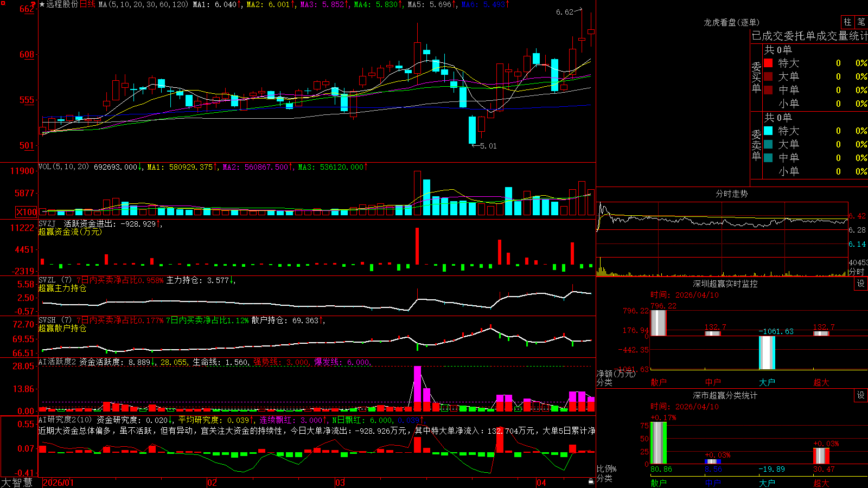
Task: Click the "MA1: 6.040" value in the K-line header
Action: tap(217, 4)
